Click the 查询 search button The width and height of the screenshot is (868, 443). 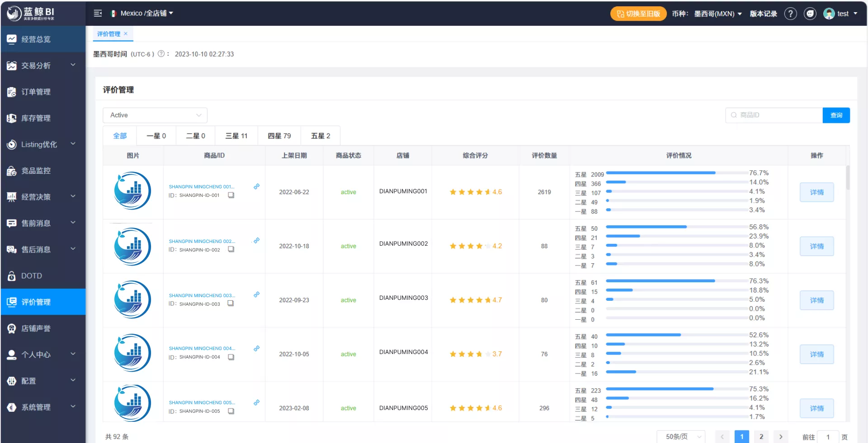[836, 115]
